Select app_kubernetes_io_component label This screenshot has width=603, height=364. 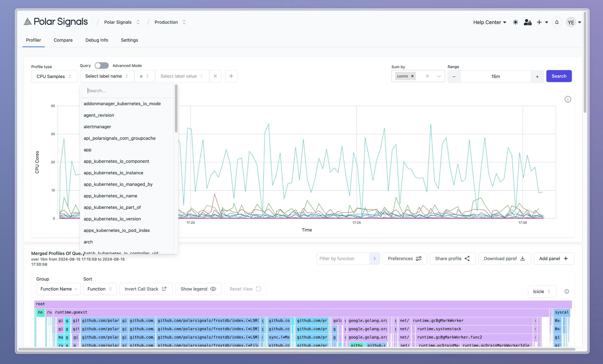point(127,161)
